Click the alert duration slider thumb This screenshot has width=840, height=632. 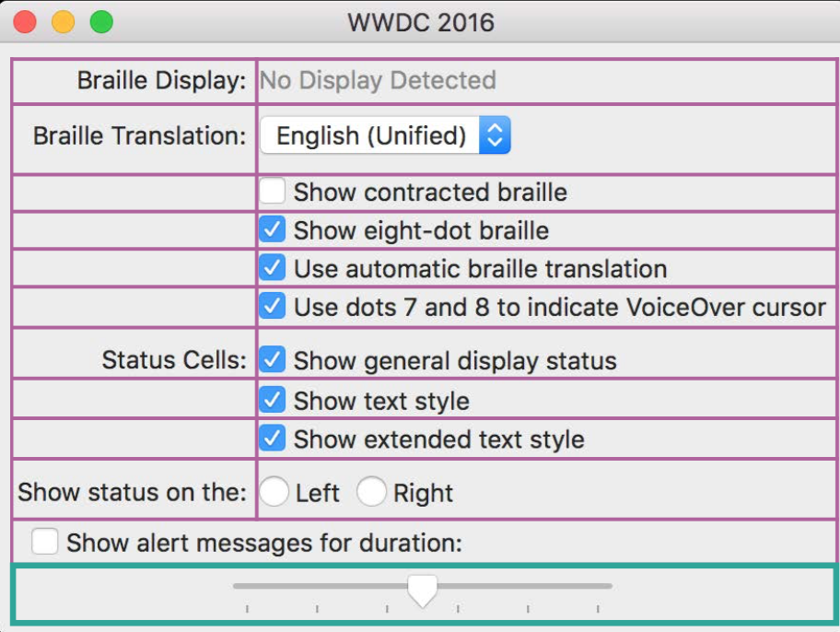click(422, 591)
